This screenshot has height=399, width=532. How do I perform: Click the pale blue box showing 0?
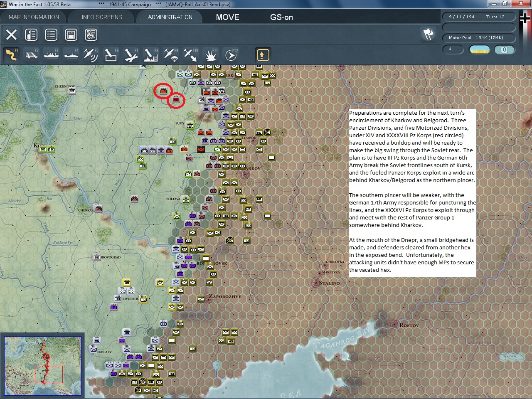[504, 49]
